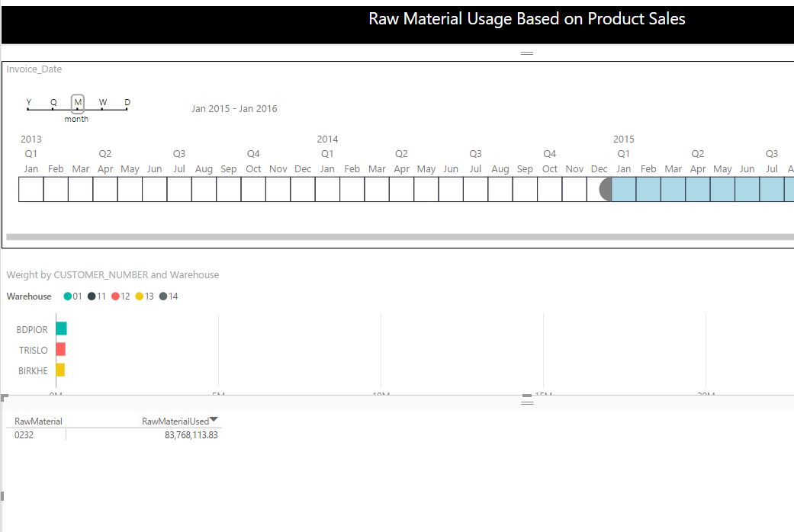The width and height of the screenshot is (794, 532).
Task: Select the highlighted Jan 2015 timeline cell
Action: [624, 189]
